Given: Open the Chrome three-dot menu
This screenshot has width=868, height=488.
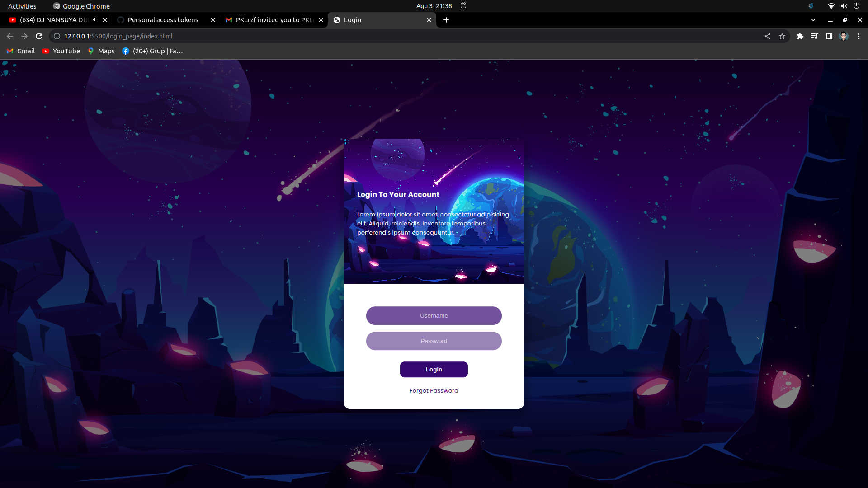Looking at the screenshot, I should 858,36.
